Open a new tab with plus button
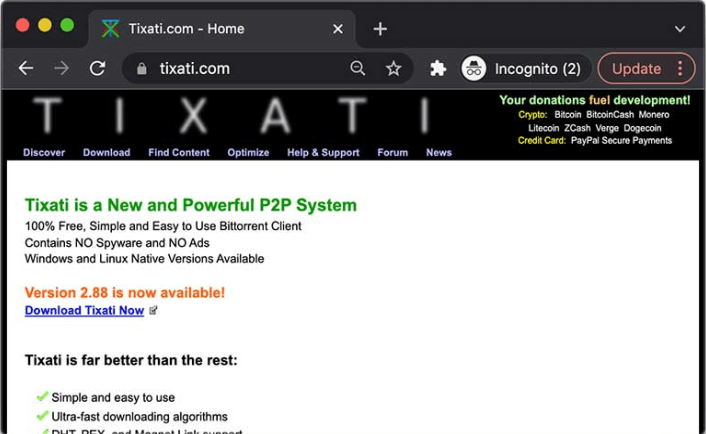 pyautogui.click(x=380, y=29)
